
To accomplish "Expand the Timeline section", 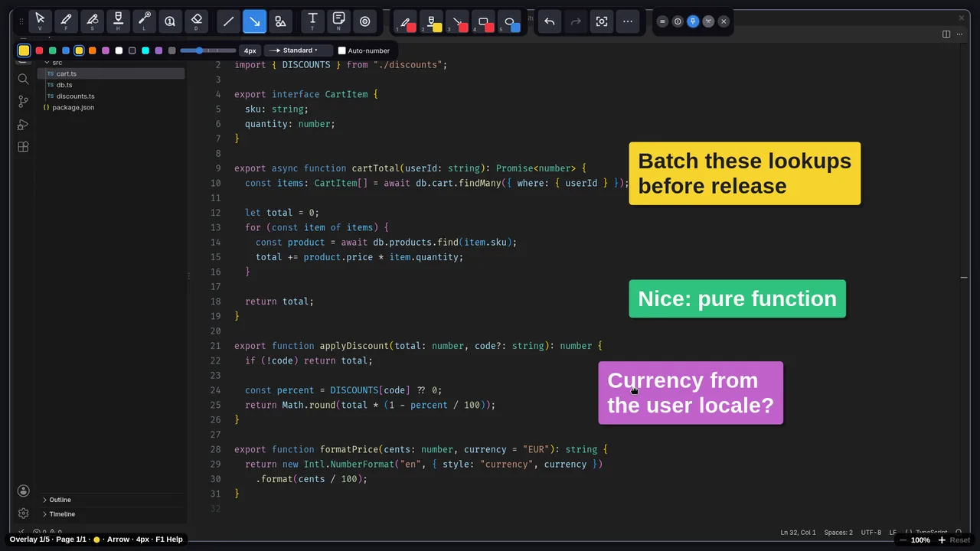I will pyautogui.click(x=61, y=514).
